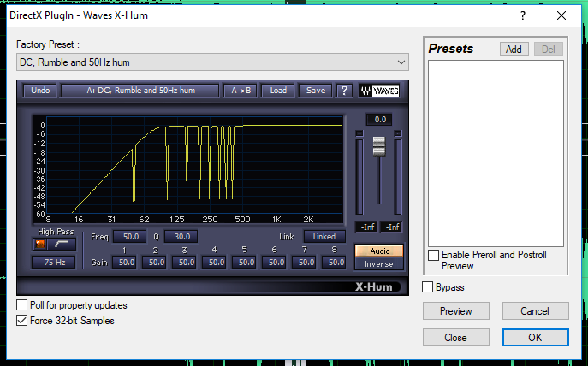Reset the left clip indicator light
The image size is (588, 366).
point(359,133)
